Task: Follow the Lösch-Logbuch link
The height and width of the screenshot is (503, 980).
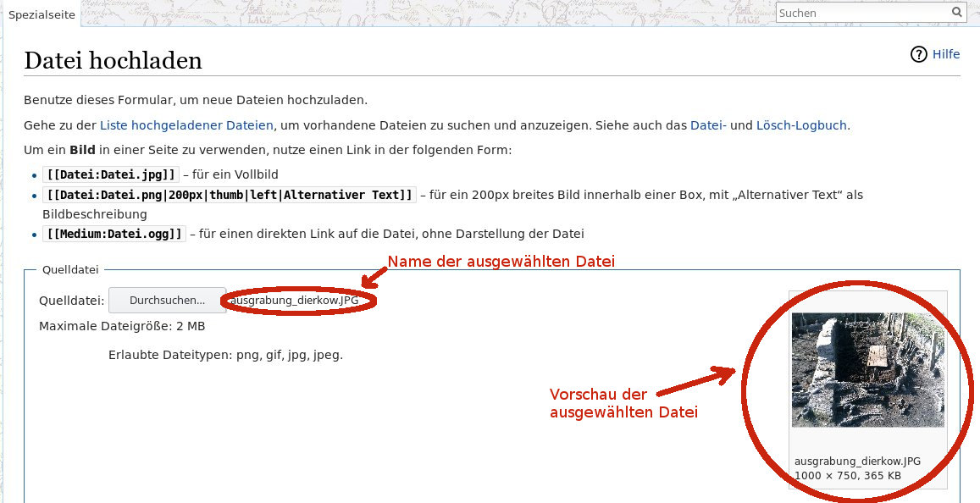Action: (x=801, y=125)
